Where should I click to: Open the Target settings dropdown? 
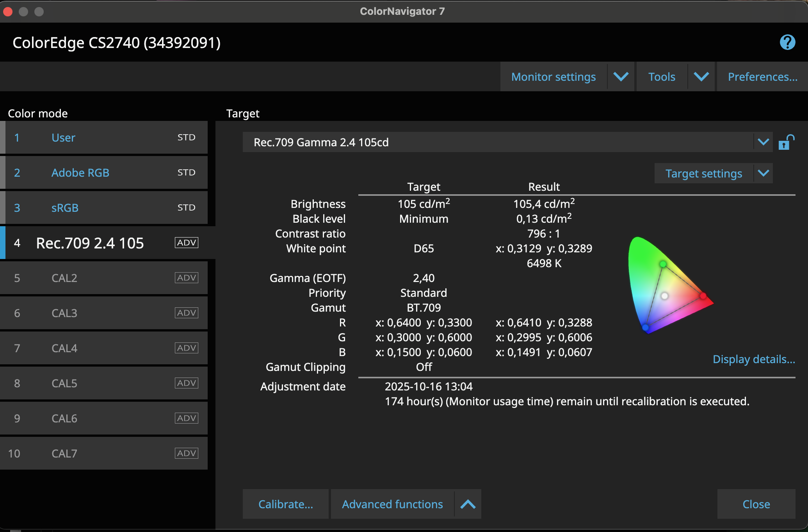pos(713,173)
